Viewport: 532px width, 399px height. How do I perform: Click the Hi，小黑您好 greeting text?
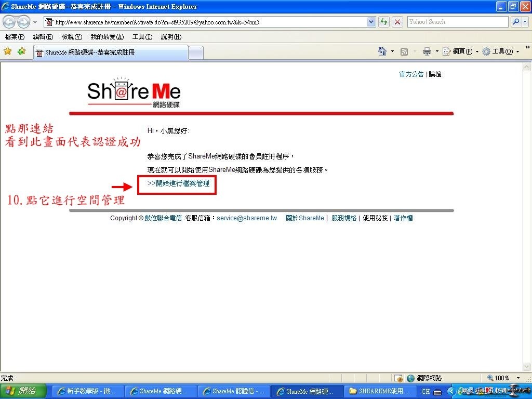tap(168, 130)
